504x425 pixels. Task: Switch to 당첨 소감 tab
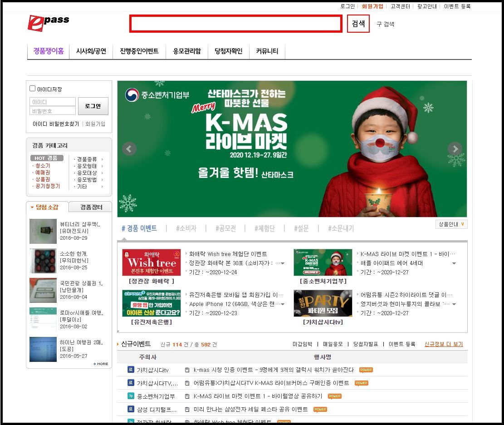(x=47, y=207)
